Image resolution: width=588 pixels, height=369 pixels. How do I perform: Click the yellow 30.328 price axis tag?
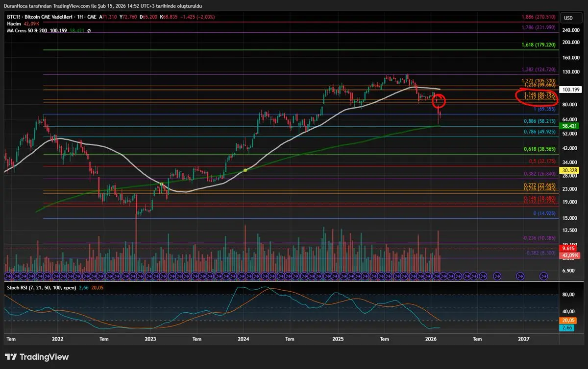click(x=568, y=170)
